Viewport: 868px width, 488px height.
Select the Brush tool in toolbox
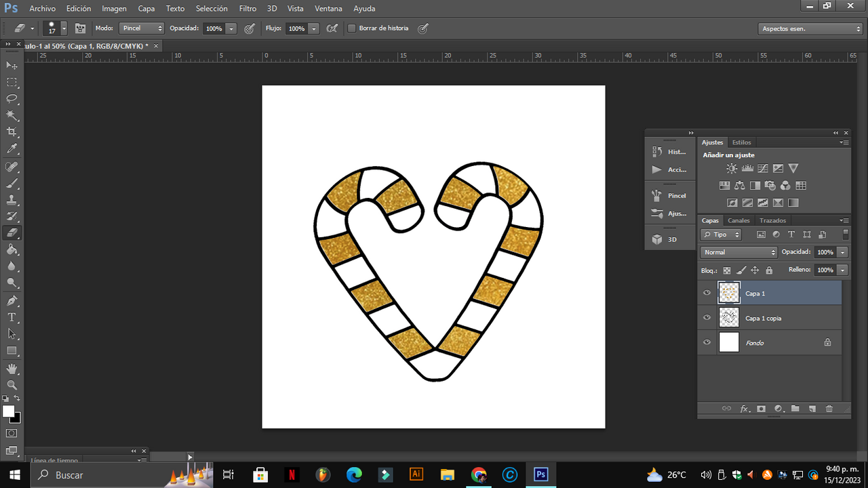(12, 184)
